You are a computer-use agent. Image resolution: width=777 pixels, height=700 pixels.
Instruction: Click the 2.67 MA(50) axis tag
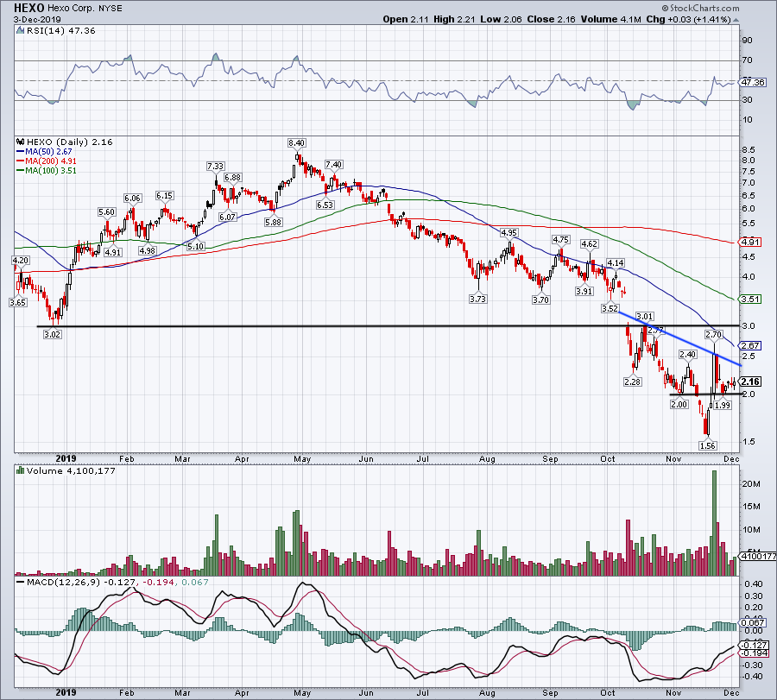tap(750, 346)
